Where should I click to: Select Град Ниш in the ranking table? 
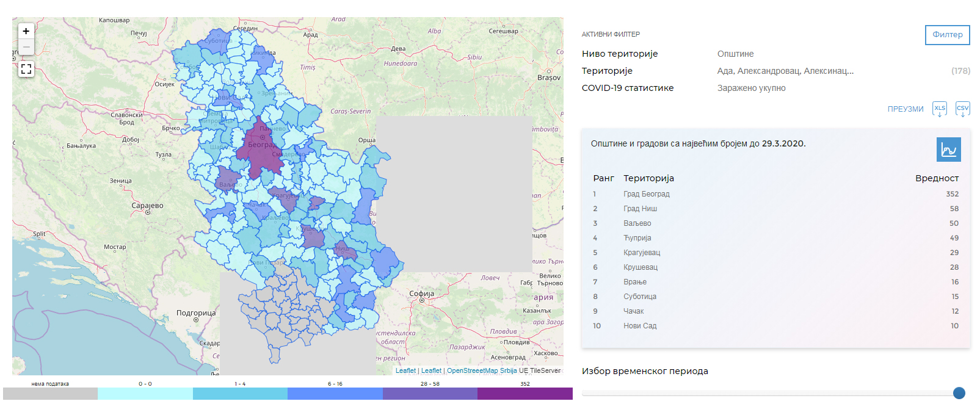(x=775, y=209)
